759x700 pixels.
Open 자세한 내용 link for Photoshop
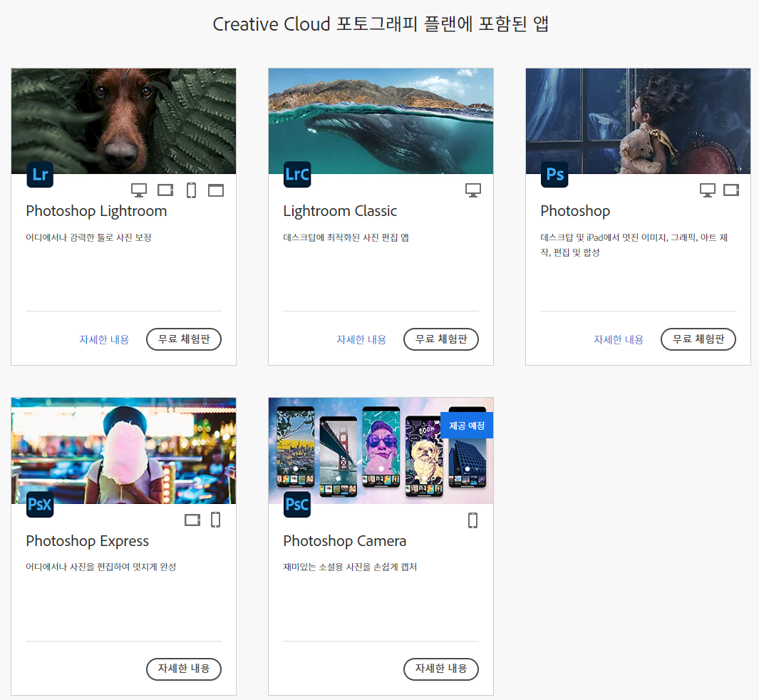(x=619, y=339)
